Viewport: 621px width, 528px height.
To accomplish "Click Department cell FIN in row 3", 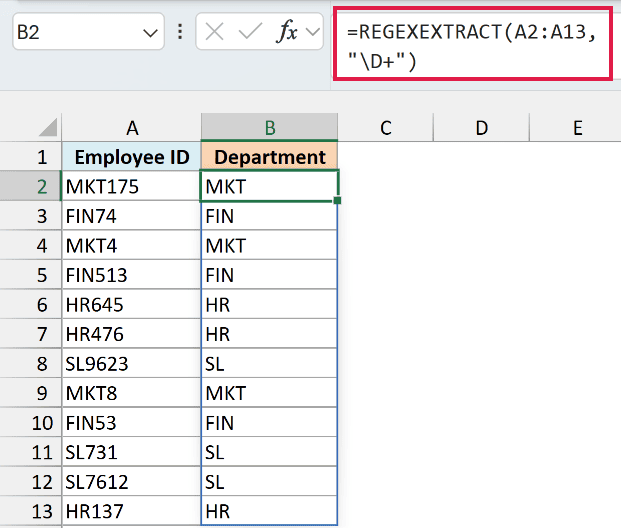I will (269, 216).
